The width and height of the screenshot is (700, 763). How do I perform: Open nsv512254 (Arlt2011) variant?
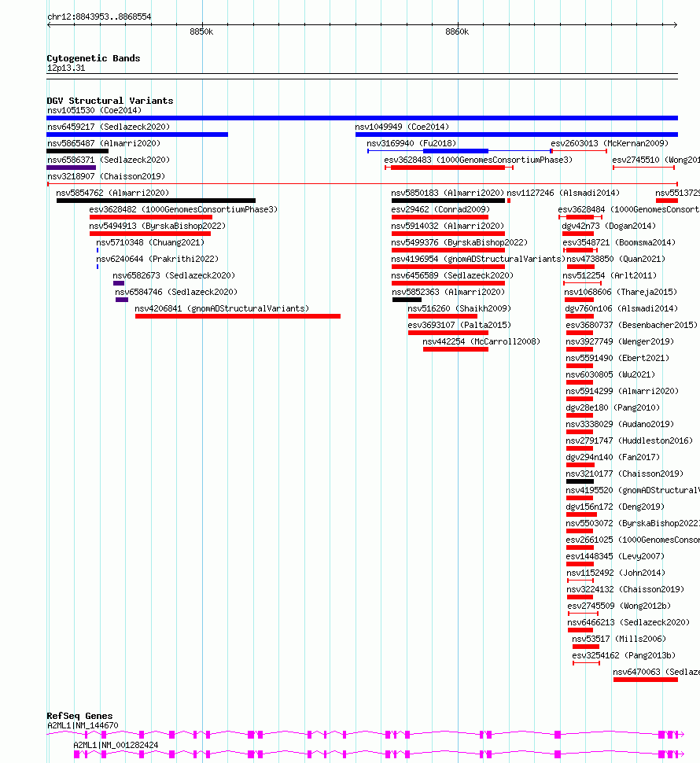coord(610,276)
